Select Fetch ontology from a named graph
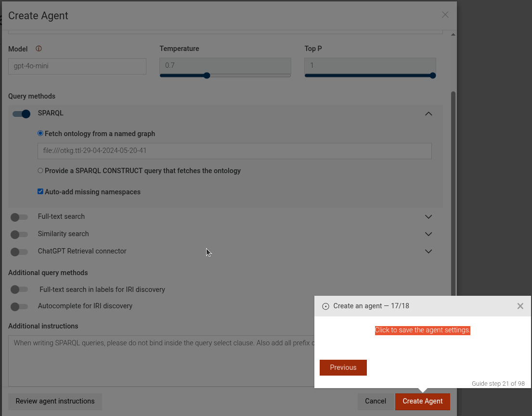This screenshot has width=532, height=416. coord(40,133)
